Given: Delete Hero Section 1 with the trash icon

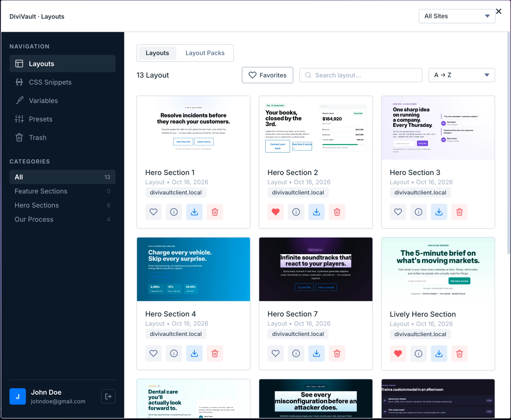Looking at the screenshot, I should click(x=215, y=212).
